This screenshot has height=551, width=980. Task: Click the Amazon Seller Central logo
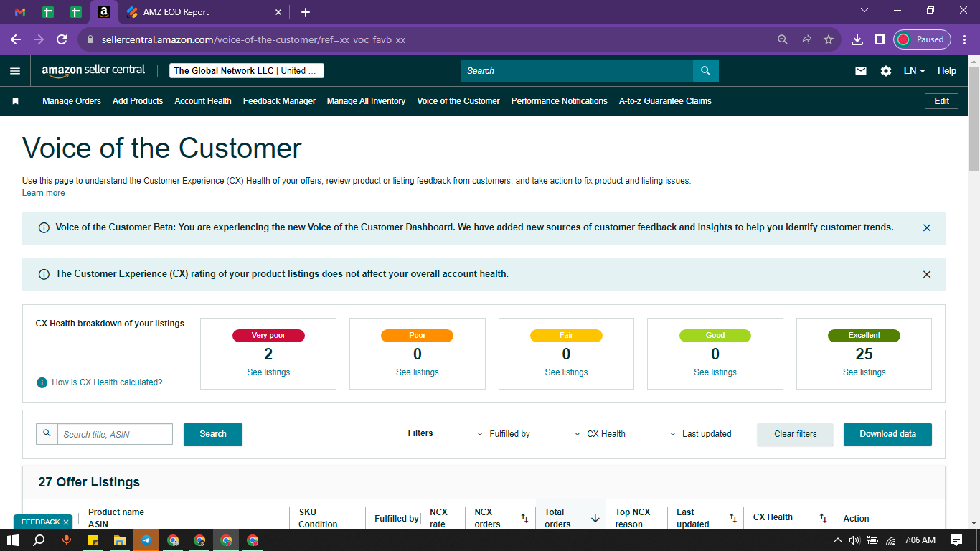click(93, 70)
